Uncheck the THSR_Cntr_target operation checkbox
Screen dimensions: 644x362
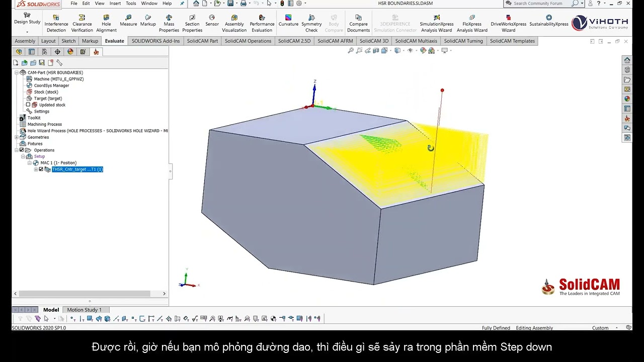click(41, 169)
